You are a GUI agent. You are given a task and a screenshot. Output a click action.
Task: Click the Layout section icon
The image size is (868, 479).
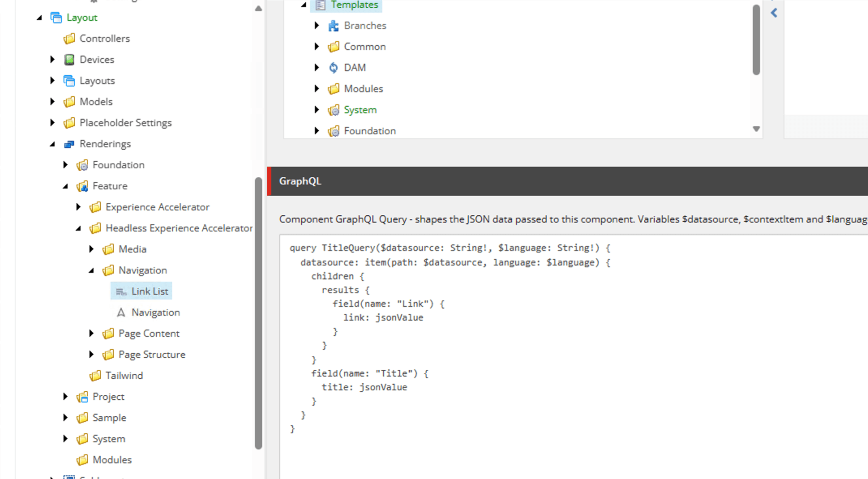coord(56,17)
